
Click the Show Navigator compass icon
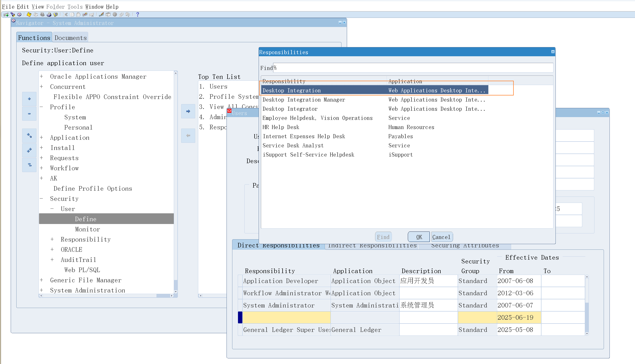point(19,15)
